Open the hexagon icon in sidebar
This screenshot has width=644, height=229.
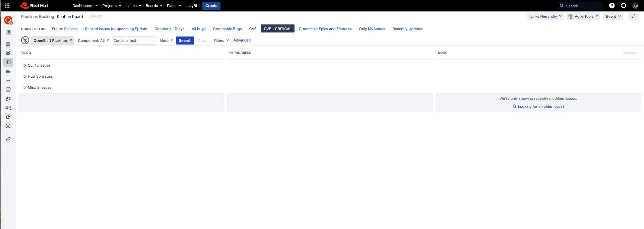tap(8, 126)
